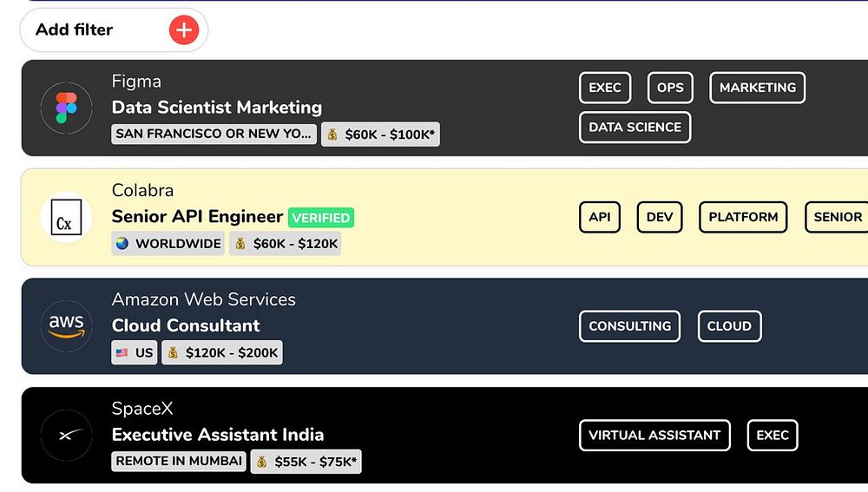The image size is (868, 492).
Task: Open the Data Scientist Marketing job
Action: coord(217,108)
